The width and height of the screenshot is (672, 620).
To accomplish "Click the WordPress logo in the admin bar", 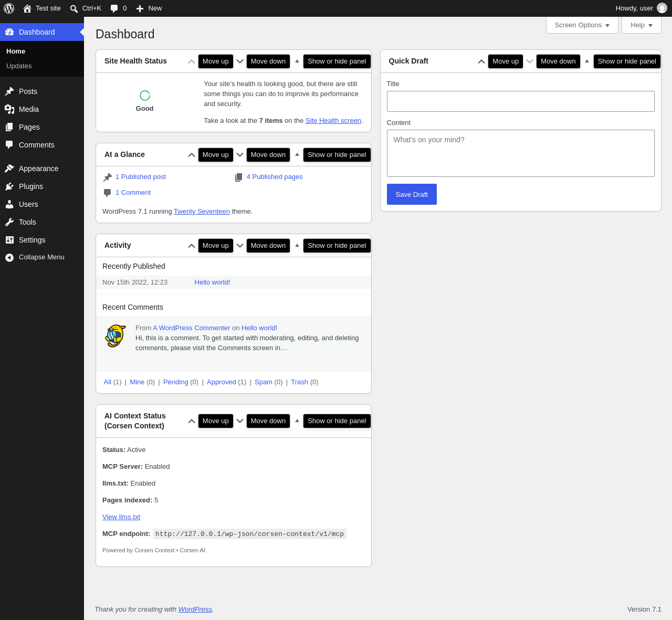I will pos(9,8).
